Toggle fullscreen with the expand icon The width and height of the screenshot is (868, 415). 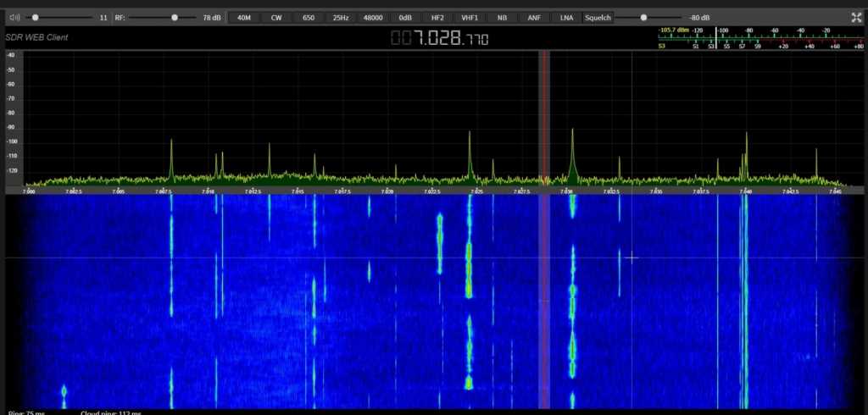point(856,18)
